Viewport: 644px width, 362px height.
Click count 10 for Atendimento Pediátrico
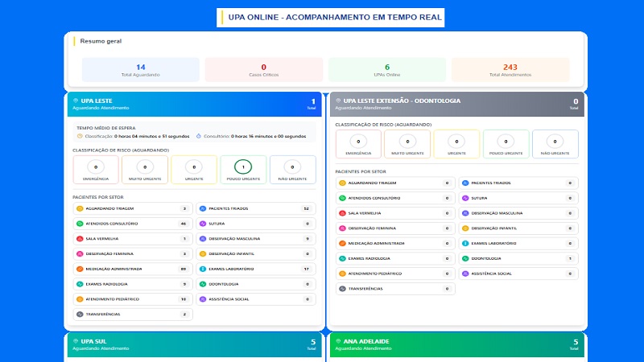(184, 299)
